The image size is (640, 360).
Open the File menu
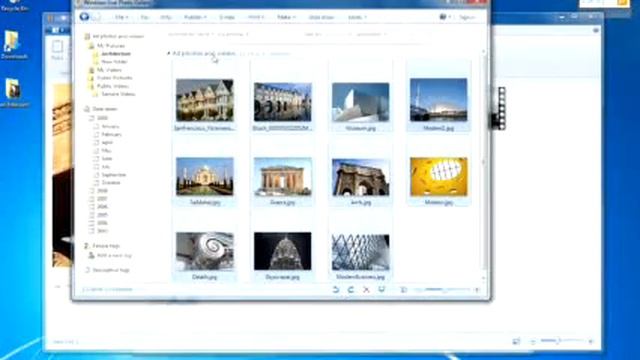(x=121, y=17)
